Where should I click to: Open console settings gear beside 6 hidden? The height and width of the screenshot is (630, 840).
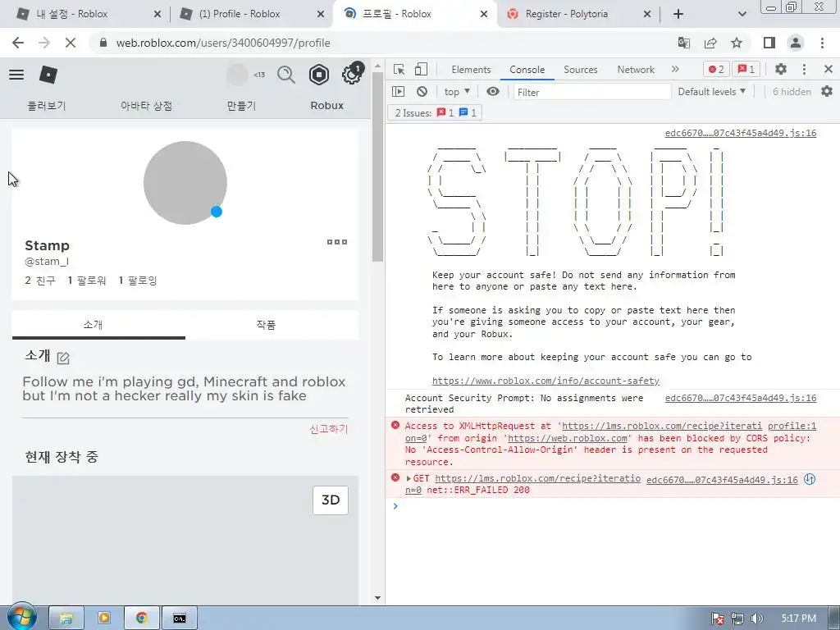click(x=827, y=92)
